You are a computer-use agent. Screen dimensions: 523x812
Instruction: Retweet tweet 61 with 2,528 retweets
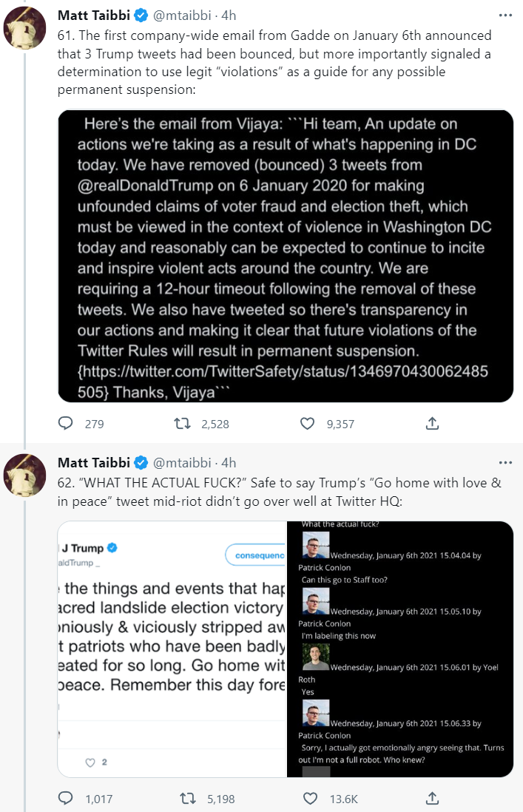[181, 424]
